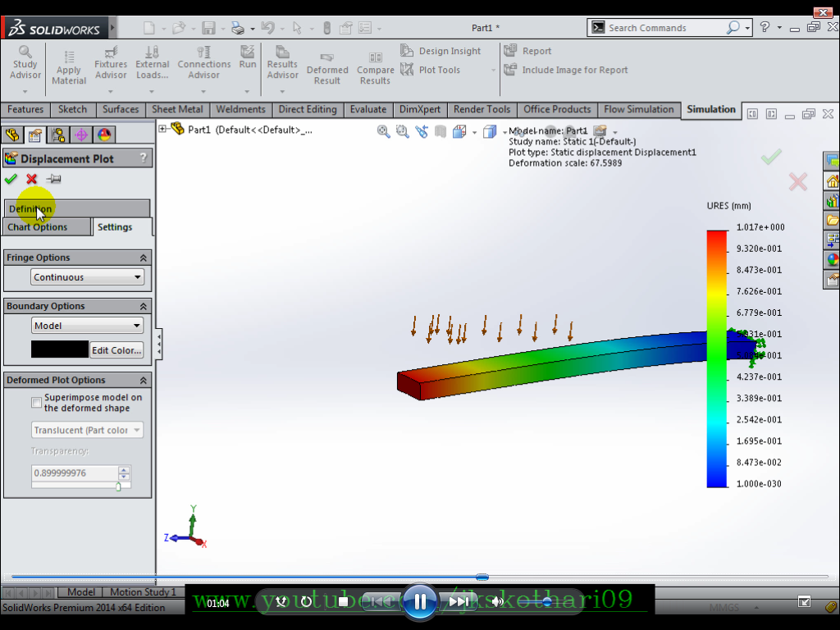This screenshot has height=630, width=840.
Task: Open the Flow Simulation ribbon tab
Action: click(x=639, y=109)
